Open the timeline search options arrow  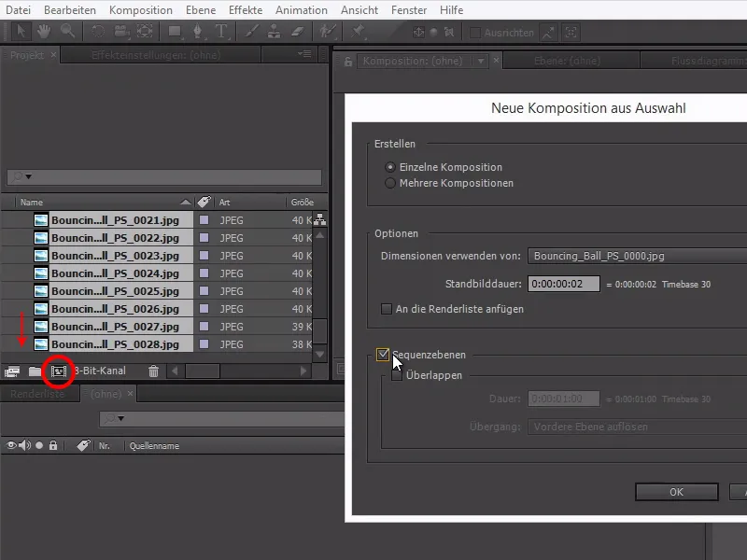(120, 418)
